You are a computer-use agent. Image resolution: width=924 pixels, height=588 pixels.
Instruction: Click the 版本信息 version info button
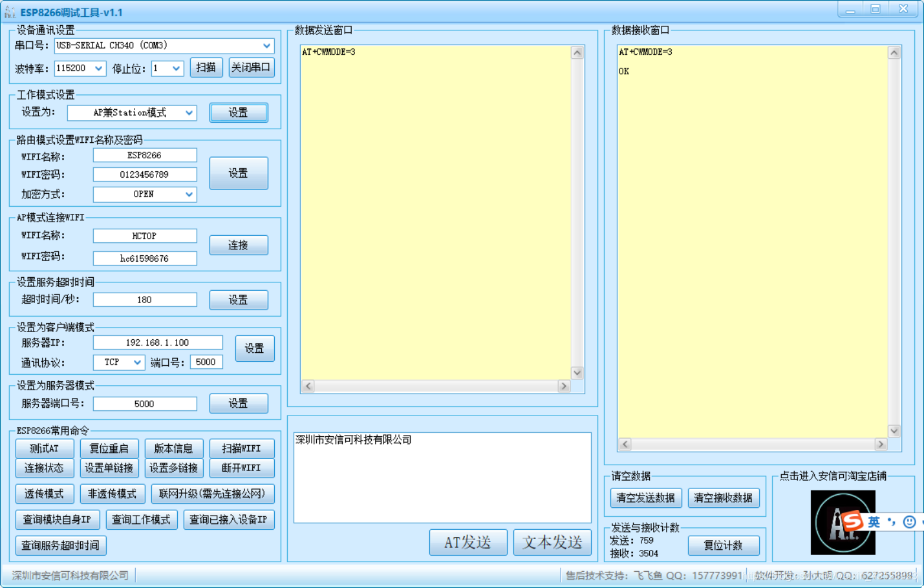tap(174, 448)
